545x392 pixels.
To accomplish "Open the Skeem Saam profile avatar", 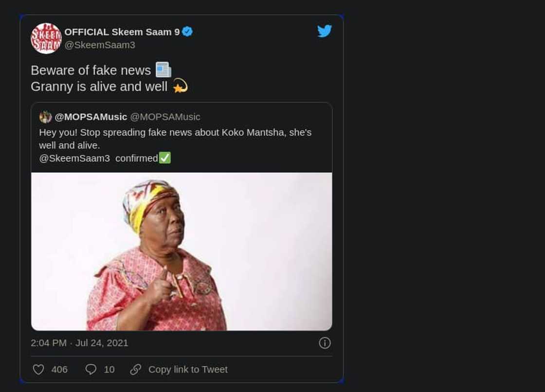I will click(46, 38).
